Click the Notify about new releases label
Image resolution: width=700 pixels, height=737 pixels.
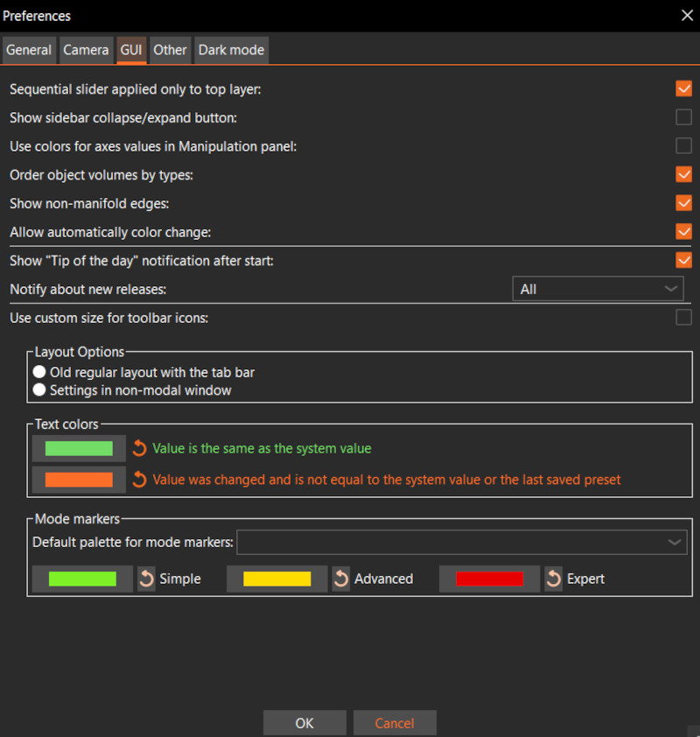point(88,289)
